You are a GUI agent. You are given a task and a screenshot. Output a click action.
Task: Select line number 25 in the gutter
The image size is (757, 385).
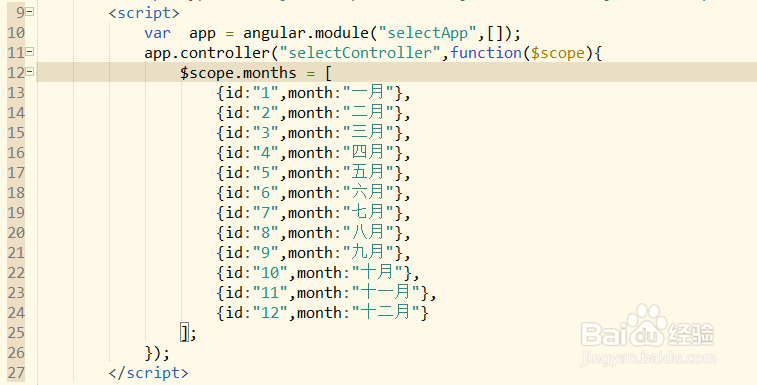click(16, 333)
